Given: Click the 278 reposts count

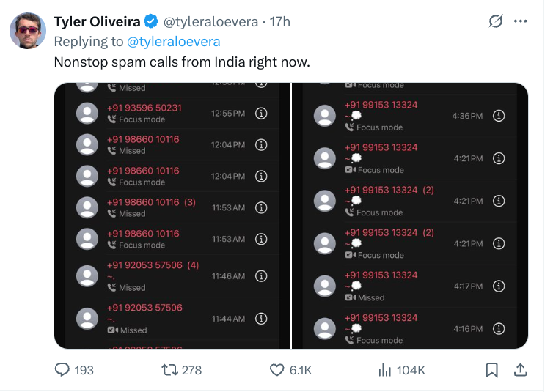Looking at the screenshot, I should click(x=191, y=371).
